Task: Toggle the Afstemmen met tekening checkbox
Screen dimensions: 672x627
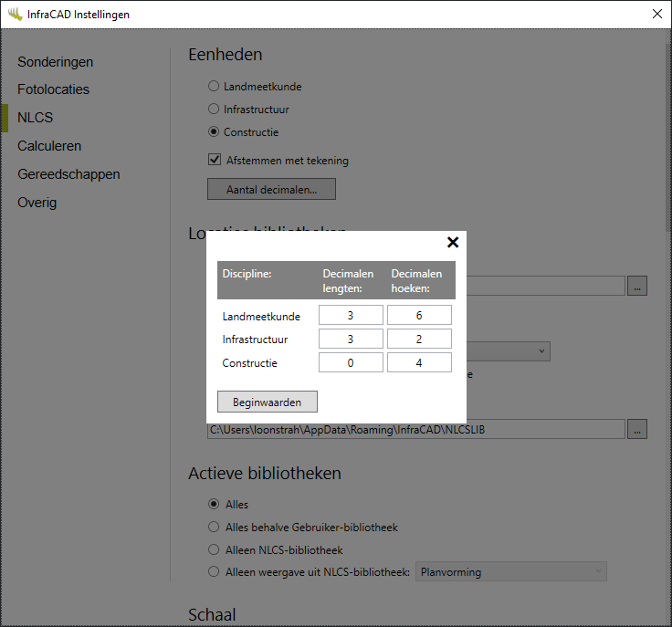Action: tap(215, 161)
